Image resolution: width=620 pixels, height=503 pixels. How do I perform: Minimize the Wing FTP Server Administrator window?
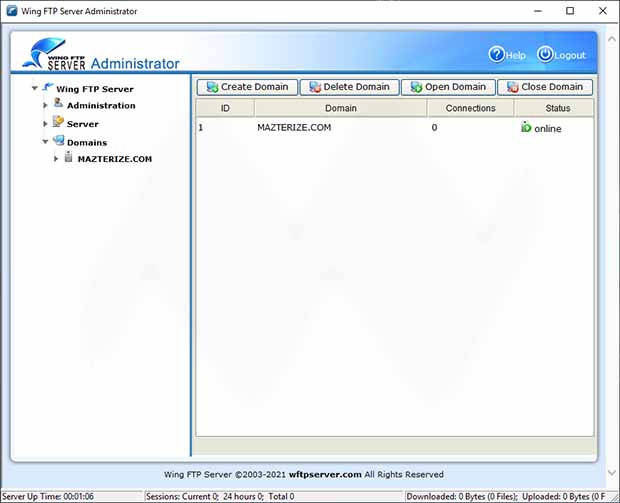click(538, 11)
